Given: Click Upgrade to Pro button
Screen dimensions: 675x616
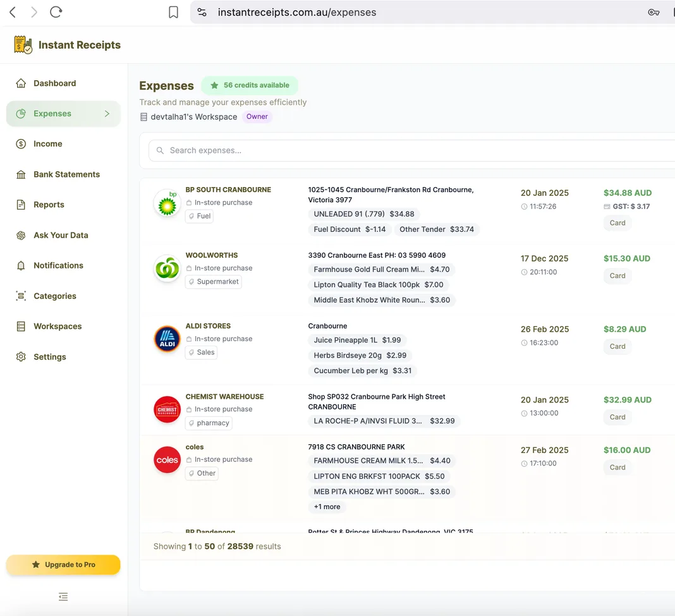Looking at the screenshot, I should pyautogui.click(x=63, y=565).
